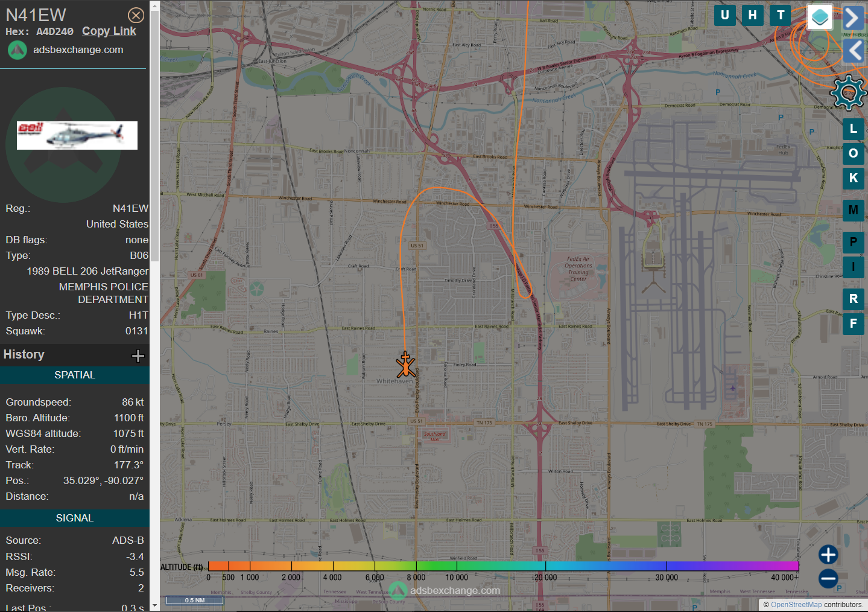Toggle the O map option button
This screenshot has height=612, width=868.
[853, 153]
